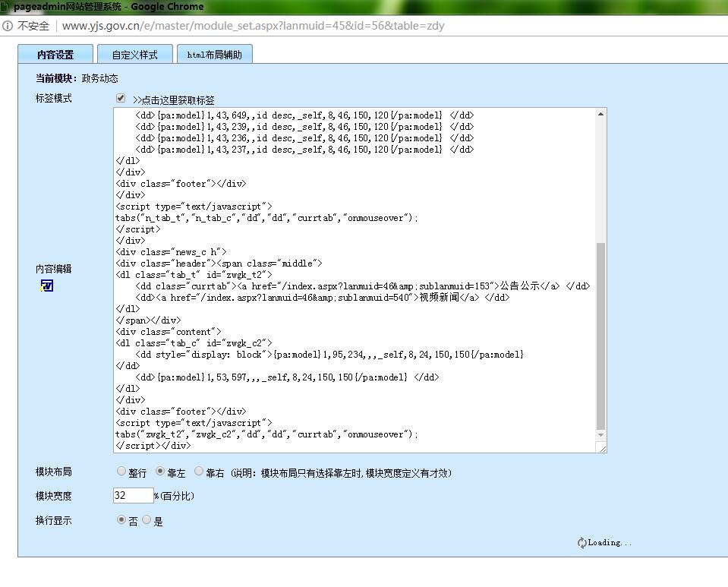Toggle the 标签模式 checkbox
Viewport: 728px width, 587px height.
121,98
